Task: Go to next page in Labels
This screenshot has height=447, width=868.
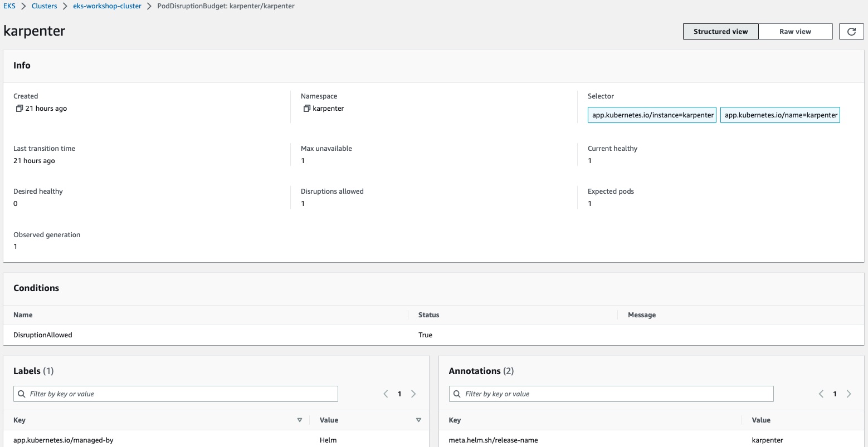Action: pos(413,394)
